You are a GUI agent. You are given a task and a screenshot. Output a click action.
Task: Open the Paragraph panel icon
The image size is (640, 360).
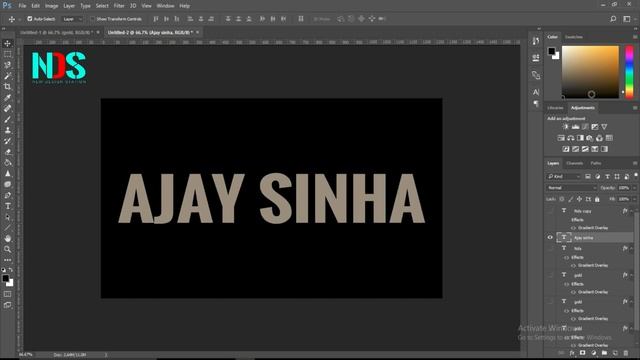tap(536, 104)
